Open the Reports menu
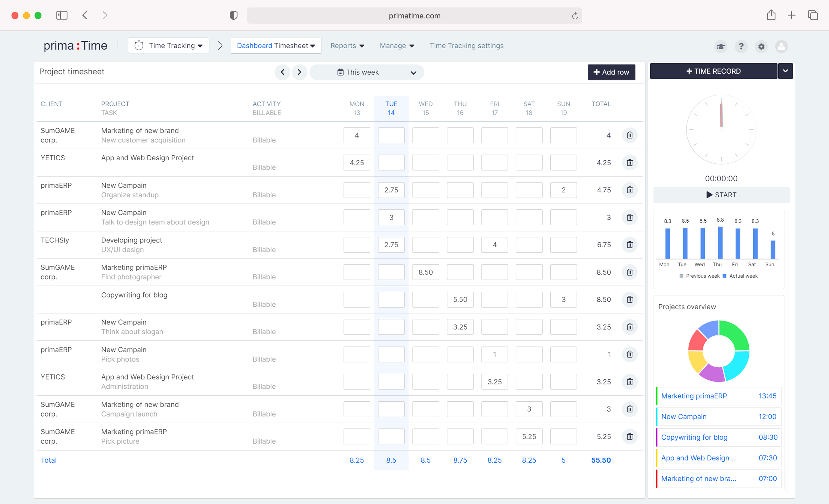Viewport: 829px width, 504px height. click(347, 46)
